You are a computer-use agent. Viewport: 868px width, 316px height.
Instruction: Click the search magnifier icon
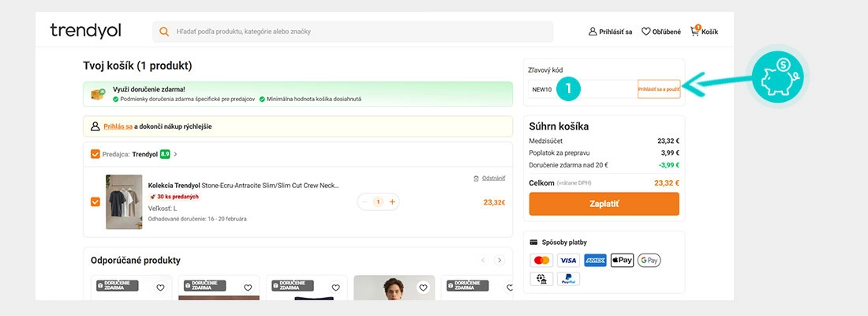click(x=164, y=32)
